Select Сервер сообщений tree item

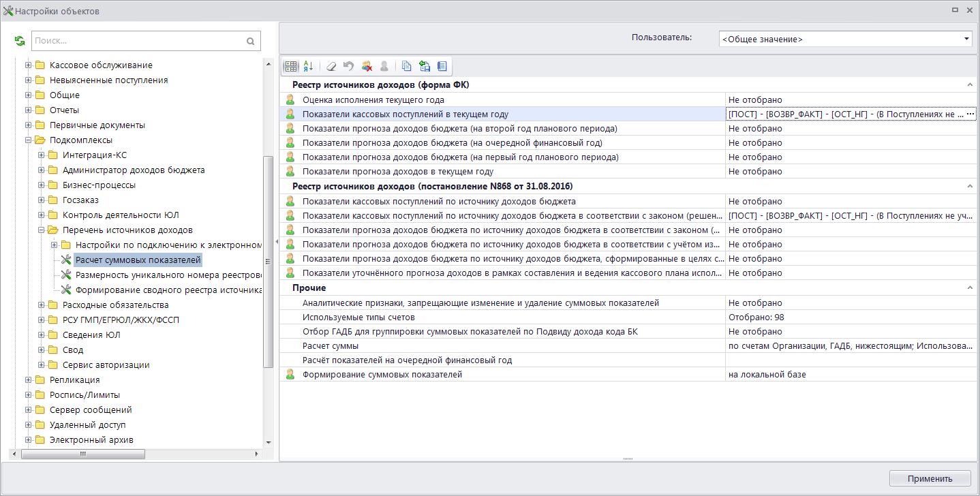91,410
